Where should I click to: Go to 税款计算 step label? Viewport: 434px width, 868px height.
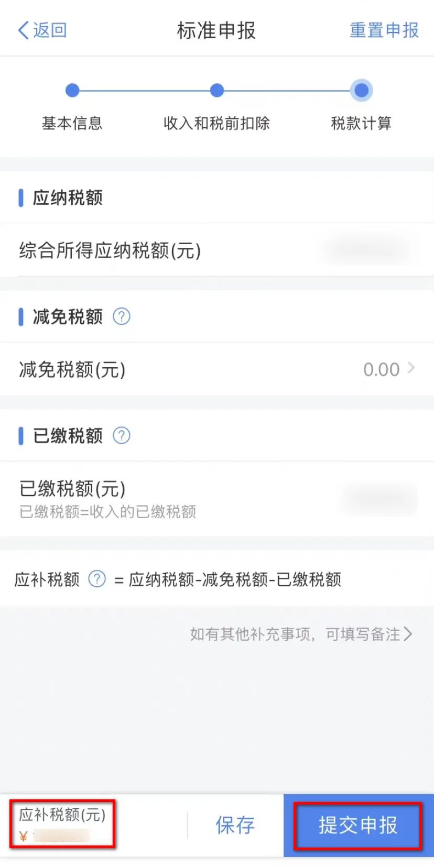pyautogui.click(x=361, y=124)
